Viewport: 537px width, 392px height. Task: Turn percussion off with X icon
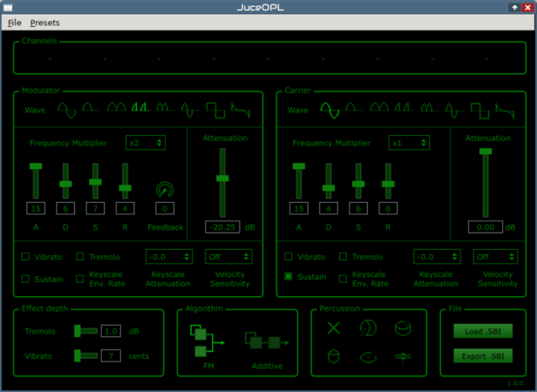(334, 328)
